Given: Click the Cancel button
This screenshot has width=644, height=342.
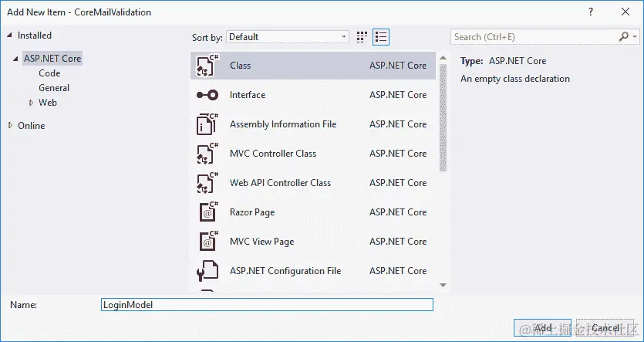Looking at the screenshot, I should (605, 327).
